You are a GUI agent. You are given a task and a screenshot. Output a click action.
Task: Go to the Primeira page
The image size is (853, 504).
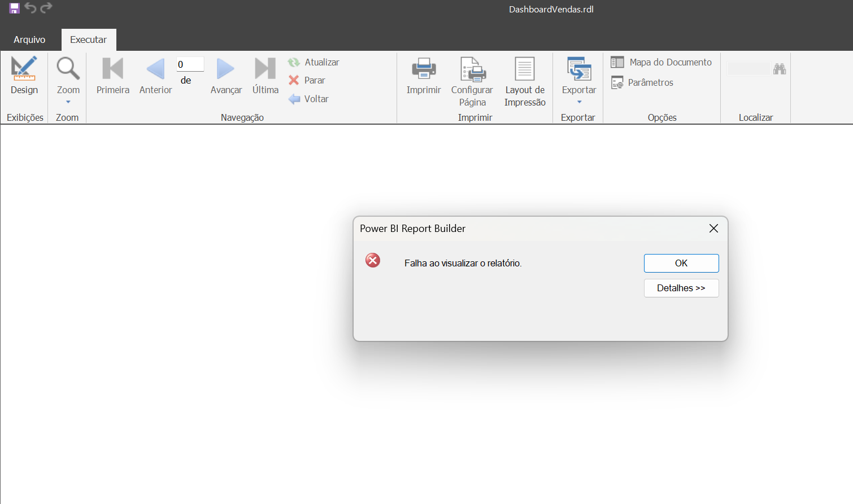click(113, 76)
